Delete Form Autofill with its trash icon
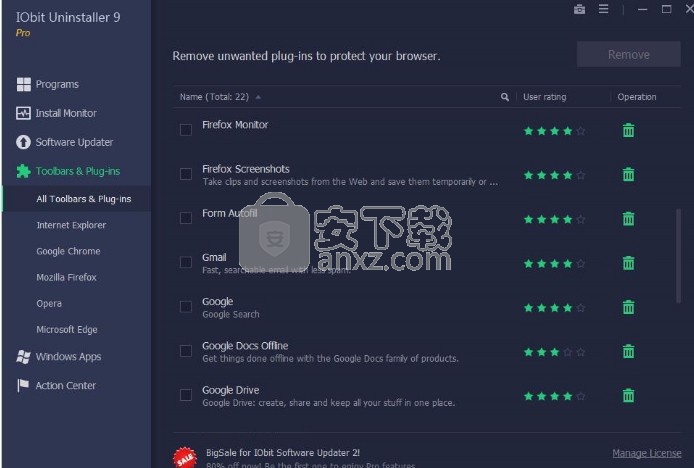This screenshot has height=468, width=694. point(628,219)
